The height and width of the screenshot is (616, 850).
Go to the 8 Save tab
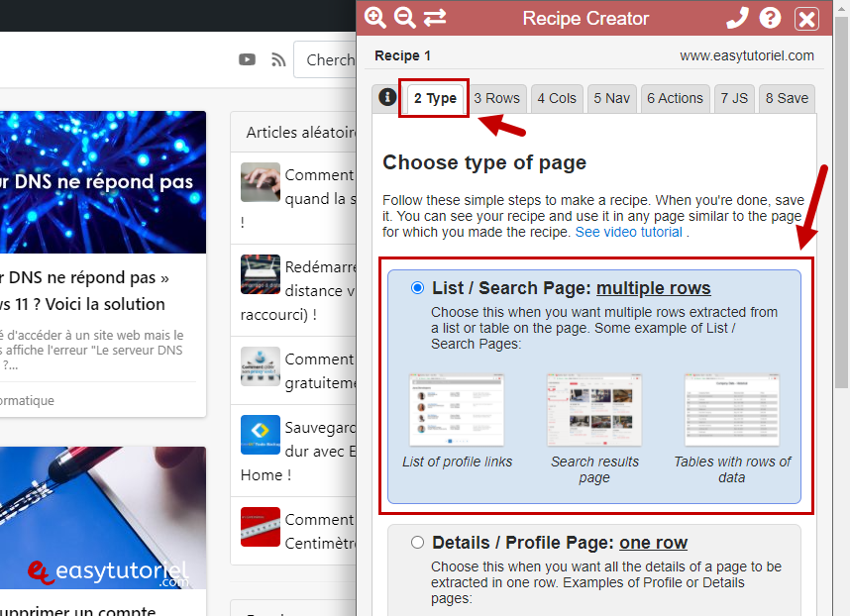tap(787, 99)
